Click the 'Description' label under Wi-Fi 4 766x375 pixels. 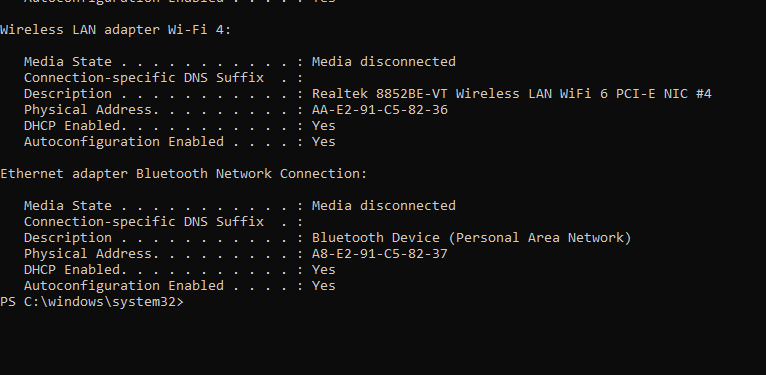68,94
